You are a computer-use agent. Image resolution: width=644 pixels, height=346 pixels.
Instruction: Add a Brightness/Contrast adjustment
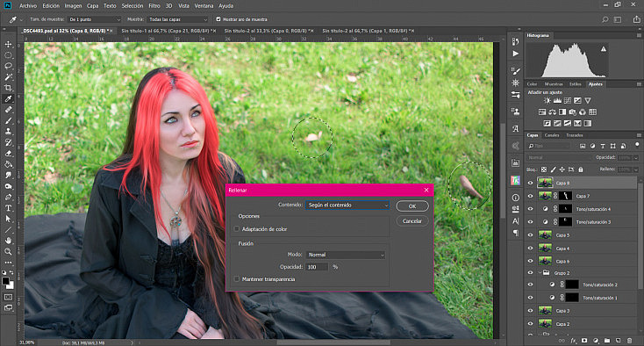click(x=547, y=100)
